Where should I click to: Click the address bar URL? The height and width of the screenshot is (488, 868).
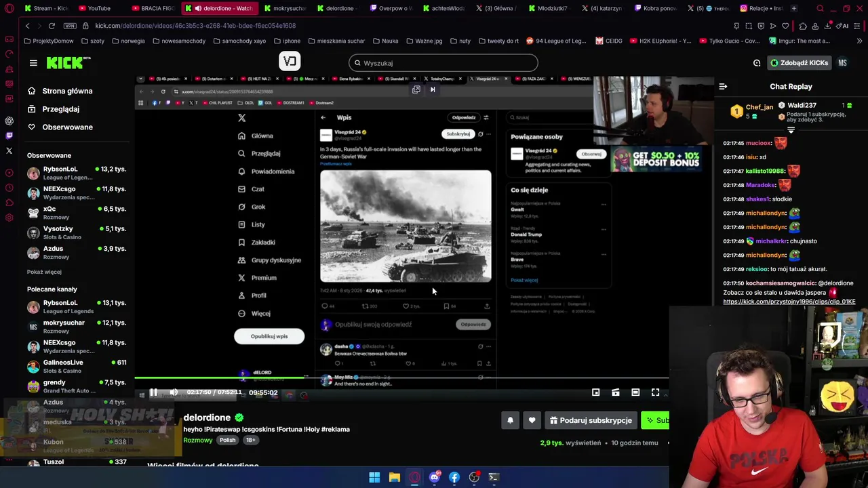[195, 26]
